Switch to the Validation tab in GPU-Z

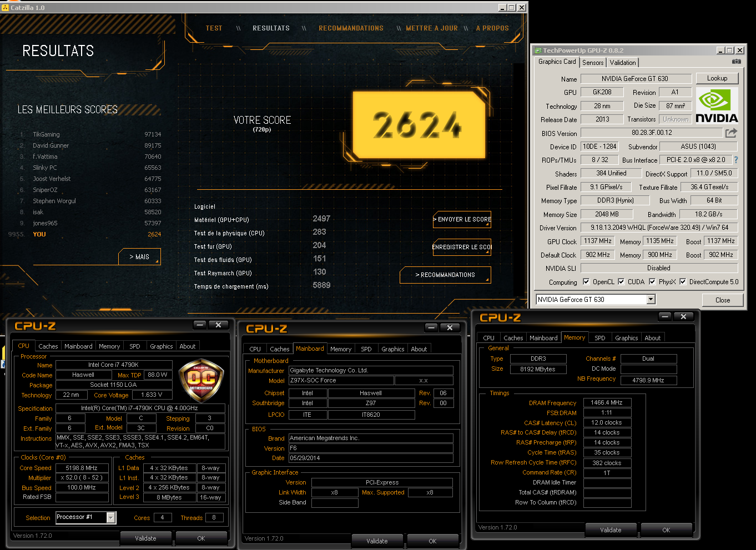(623, 63)
